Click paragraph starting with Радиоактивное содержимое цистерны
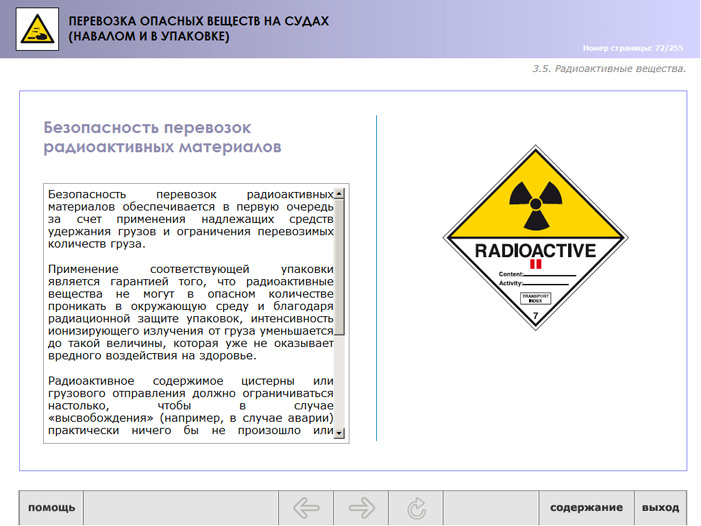The width and height of the screenshot is (701, 526). (x=191, y=406)
